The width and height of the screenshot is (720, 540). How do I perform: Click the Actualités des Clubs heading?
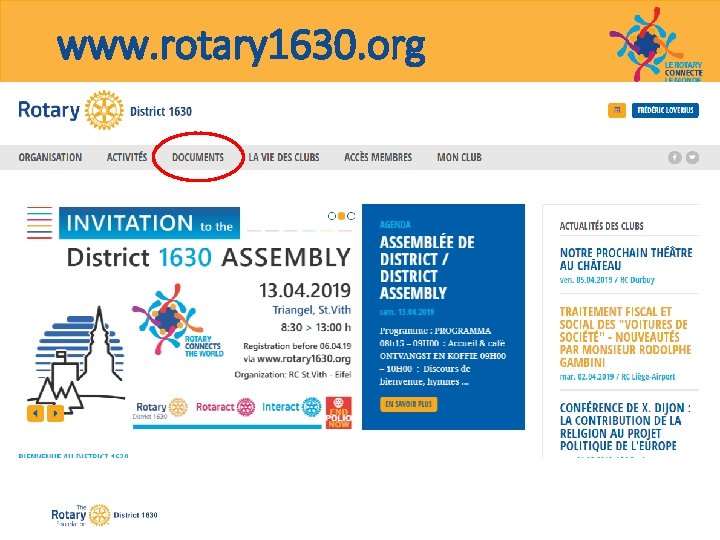click(602, 226)
